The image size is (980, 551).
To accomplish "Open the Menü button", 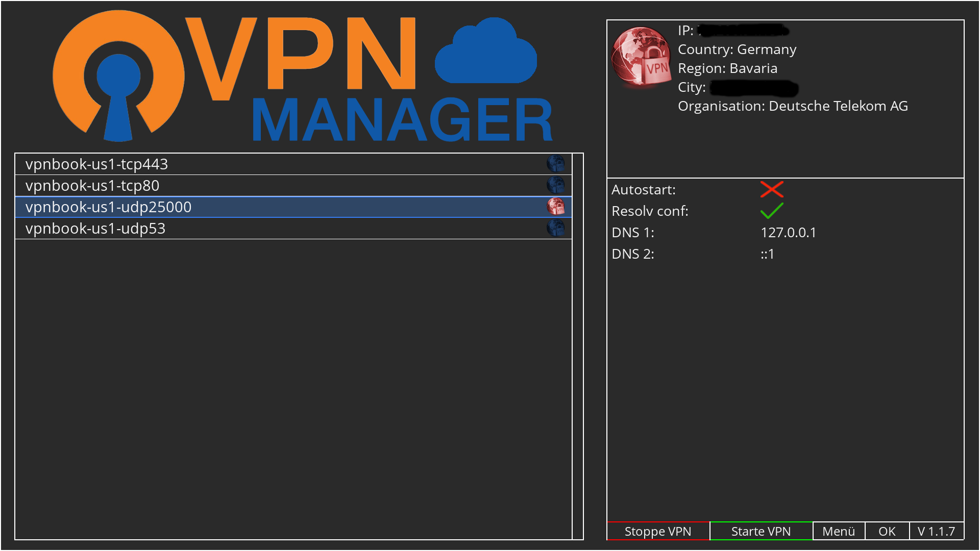I will pyautogui.click(x=838, y=531).
